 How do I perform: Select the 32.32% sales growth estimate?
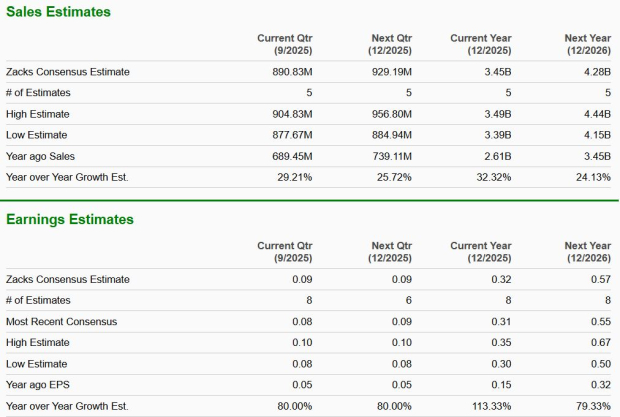(492, 177)
